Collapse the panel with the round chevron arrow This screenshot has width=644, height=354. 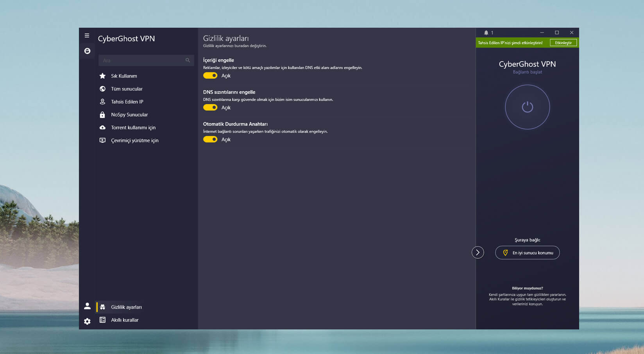pos(478,253)
